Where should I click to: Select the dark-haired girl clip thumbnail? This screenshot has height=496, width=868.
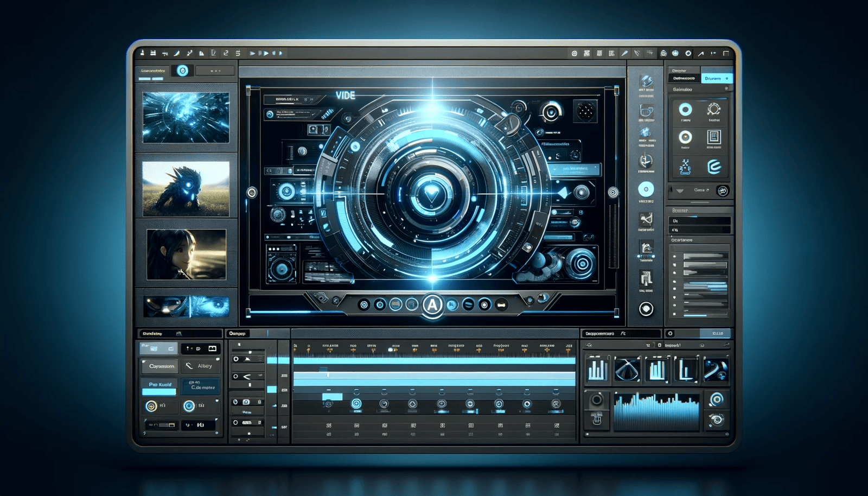[x=186, y=255]
